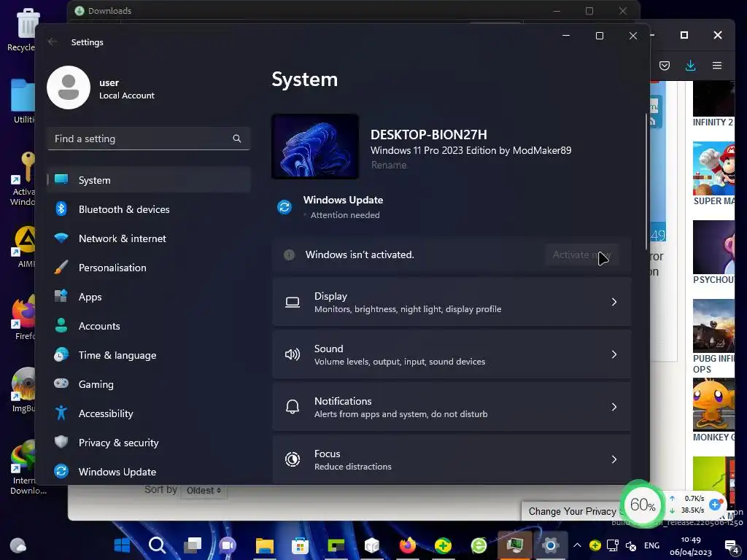Viewport: 747px width, 560px height.
Task: Open the Focus settings row
Action: (x=452, y=459)
